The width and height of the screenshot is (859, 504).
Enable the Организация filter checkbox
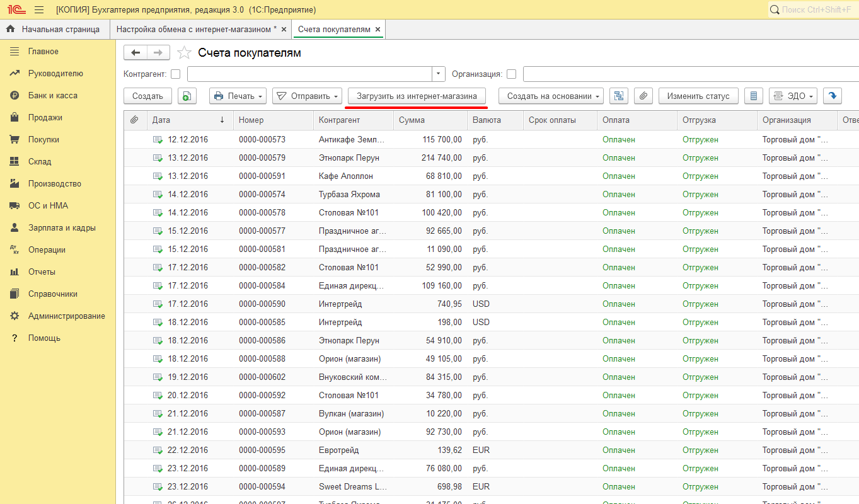[x=511, y=74]
